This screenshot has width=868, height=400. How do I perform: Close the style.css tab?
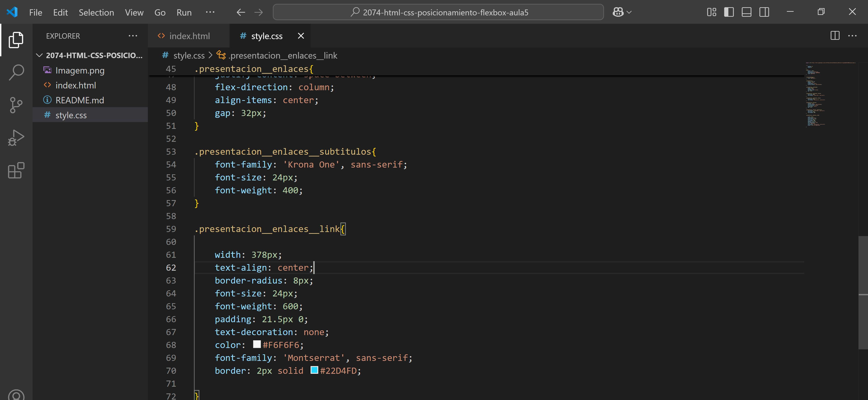(301, 36)
